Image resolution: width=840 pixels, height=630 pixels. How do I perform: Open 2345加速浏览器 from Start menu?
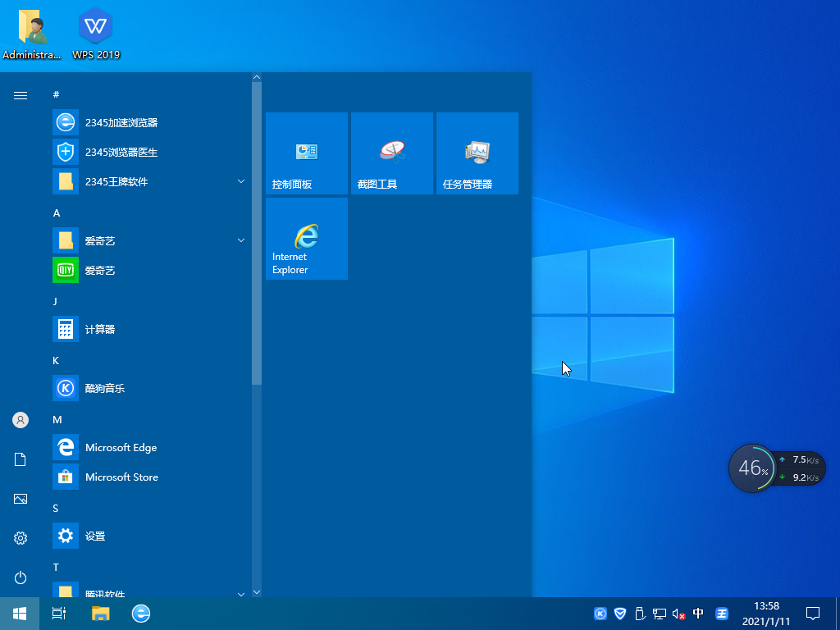pyautogui.click(x=120, y=122)
